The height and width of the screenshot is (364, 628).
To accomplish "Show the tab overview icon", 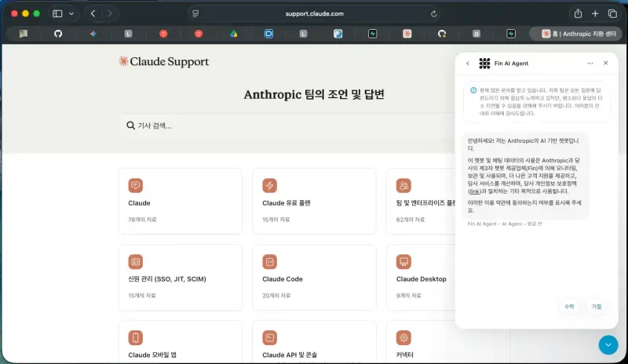I will click(x=612, y=13).
